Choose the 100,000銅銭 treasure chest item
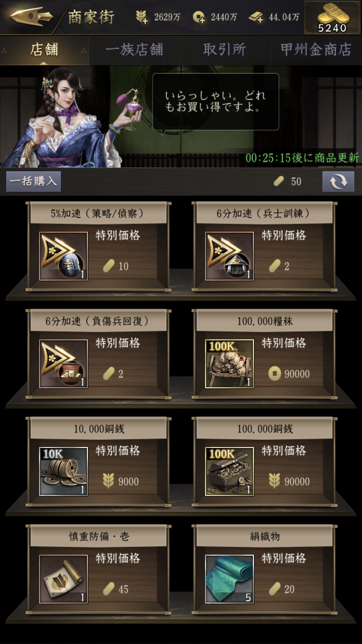The image size is (362, 644). 229,472
